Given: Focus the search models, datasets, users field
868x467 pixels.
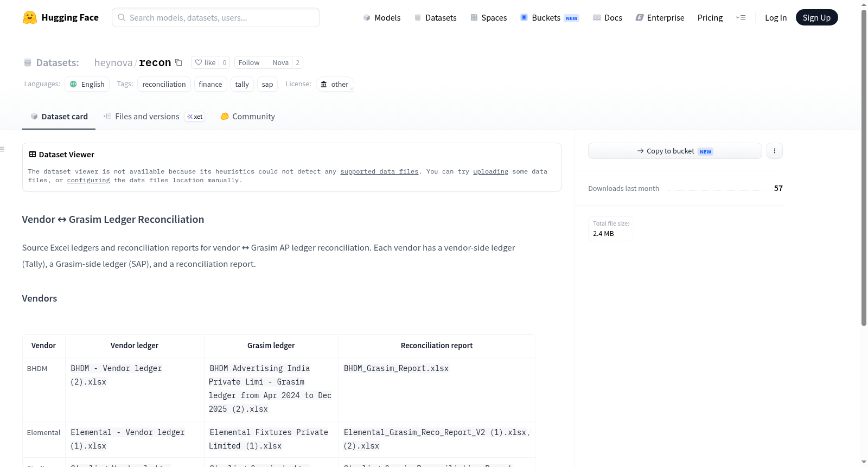Looking at the screenshot, I should (216, 17).
